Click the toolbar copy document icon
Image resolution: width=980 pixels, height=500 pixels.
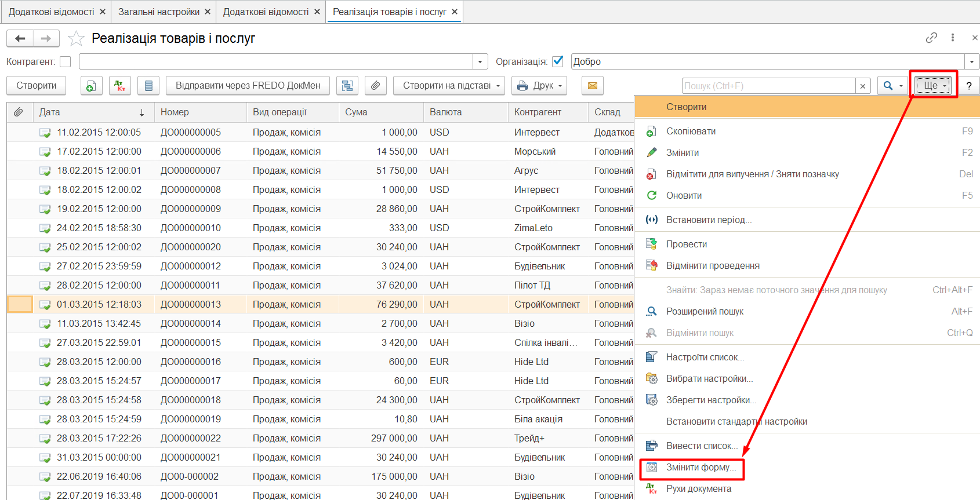pos(91,86)
